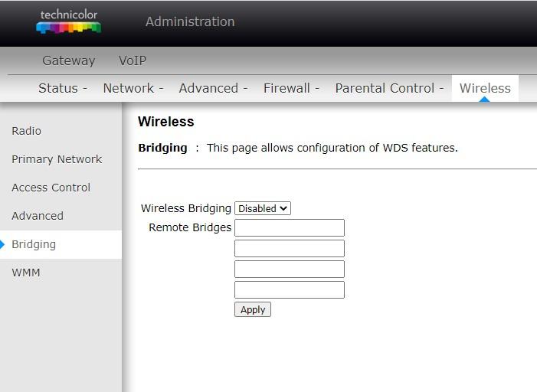Select the Gateway tab
The height and width of the screenshot is (392, 537).
(x=69, y=60)
